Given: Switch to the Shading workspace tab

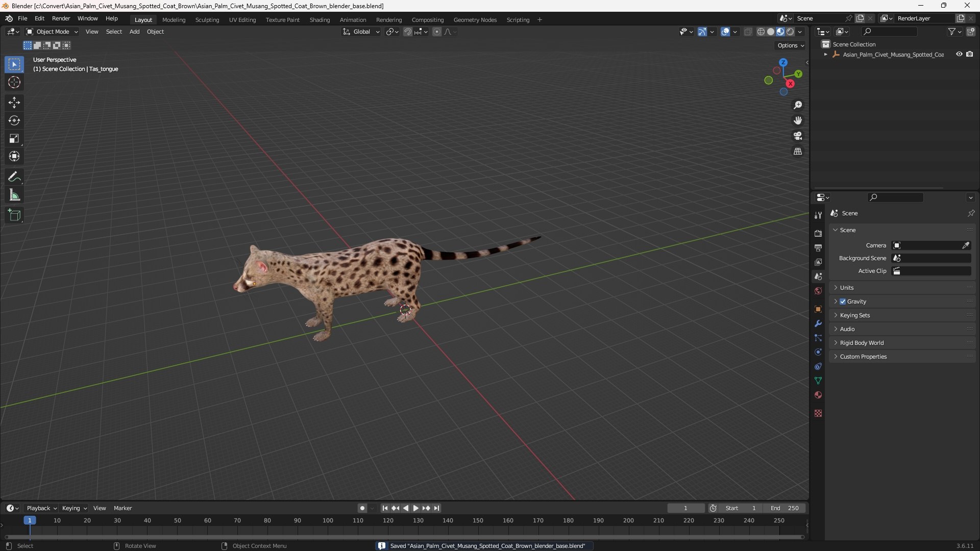Looking at the screenshot, I should pos(320,20).
